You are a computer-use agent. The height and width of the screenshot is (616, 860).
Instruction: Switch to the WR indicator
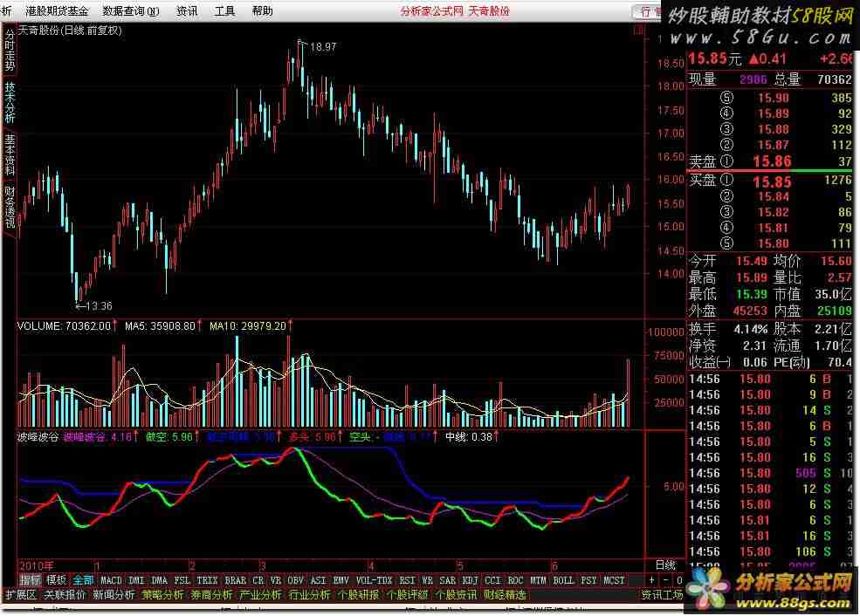point(427,580)
